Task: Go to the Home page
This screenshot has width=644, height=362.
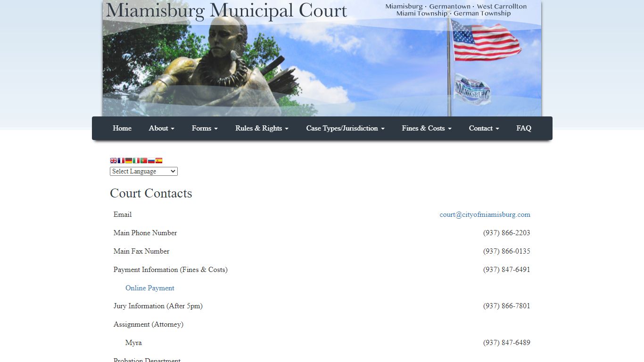Action: pos(122,128)
